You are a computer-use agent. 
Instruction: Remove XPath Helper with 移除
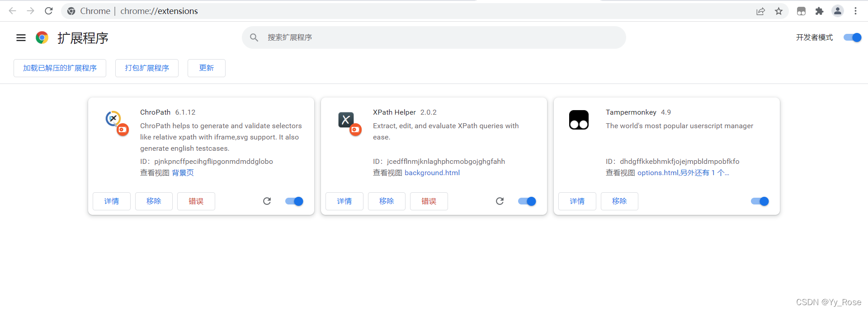point(387,201)
